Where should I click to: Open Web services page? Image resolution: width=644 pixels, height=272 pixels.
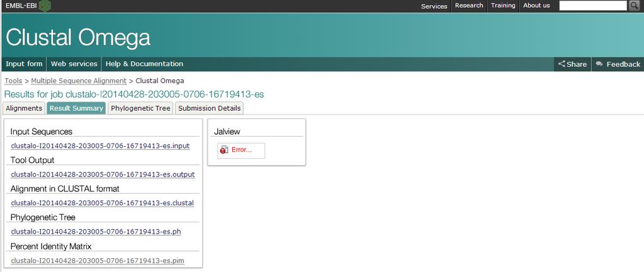(x=74, y=64)
